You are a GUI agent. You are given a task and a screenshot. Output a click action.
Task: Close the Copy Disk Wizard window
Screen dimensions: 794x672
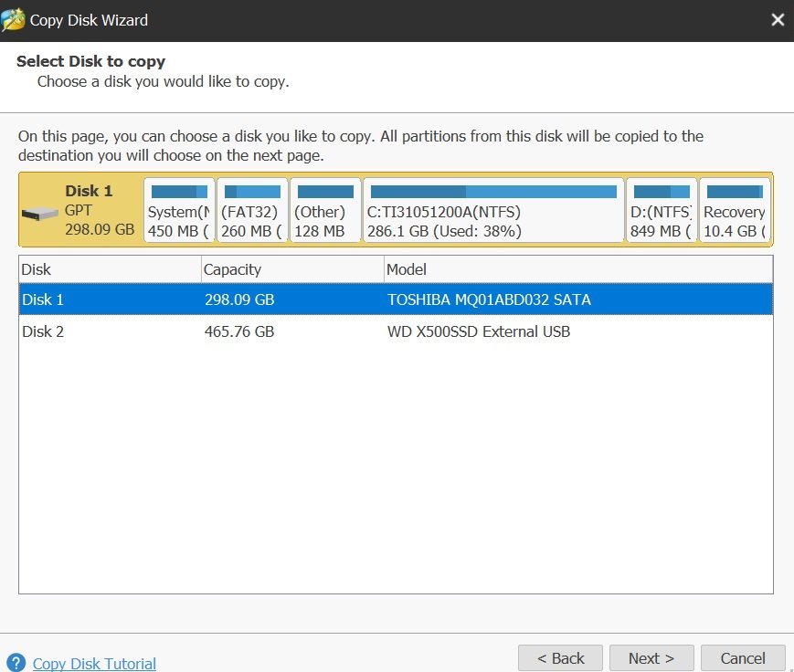point(778,20)
